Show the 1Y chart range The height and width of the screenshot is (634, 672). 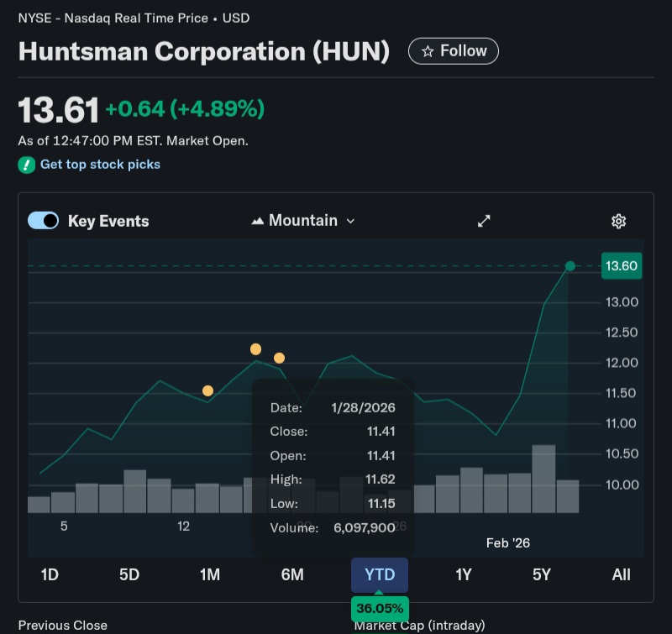(464, 574)
